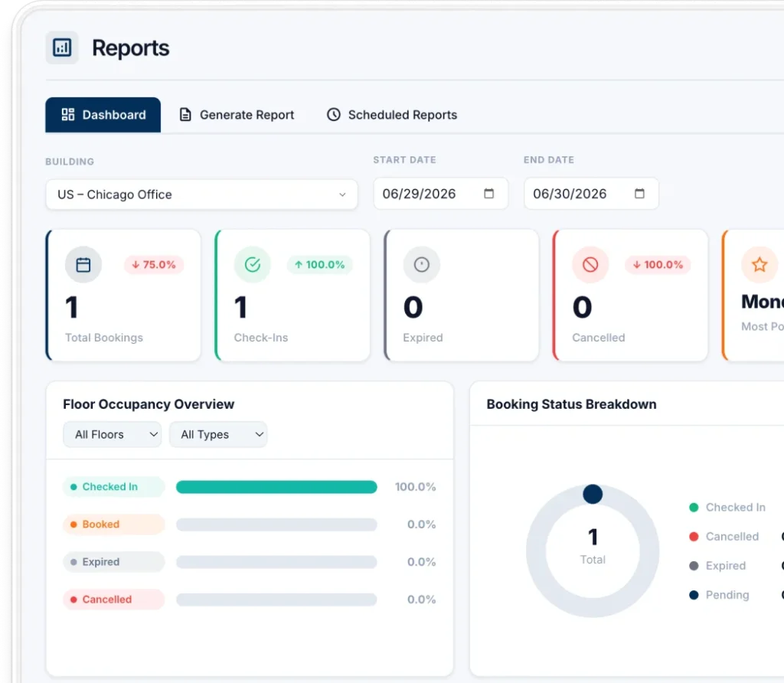Click the 100.0% decrease badge on Cancelled

(658, 264)
